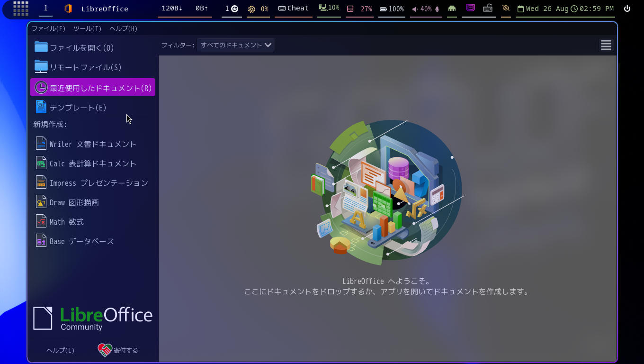Open the ヘルプ(H) menu
This screenshot has width=644, height=364.
coord(124,28)
